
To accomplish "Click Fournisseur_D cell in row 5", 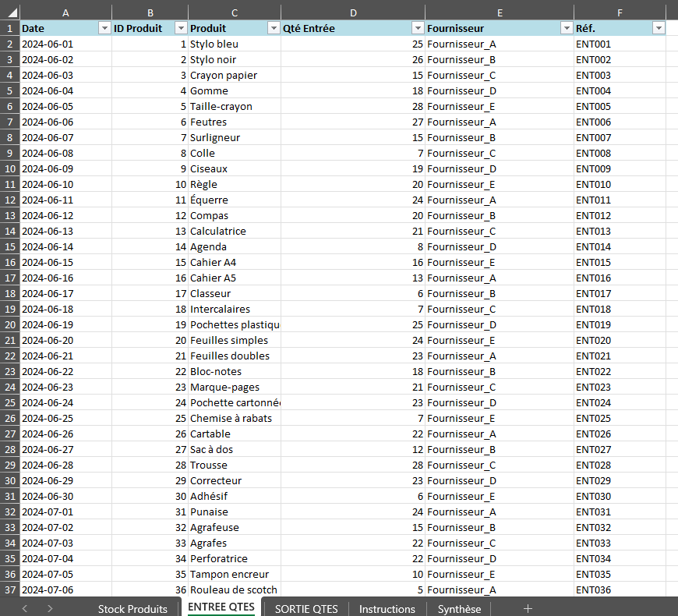I will (500, 91).
